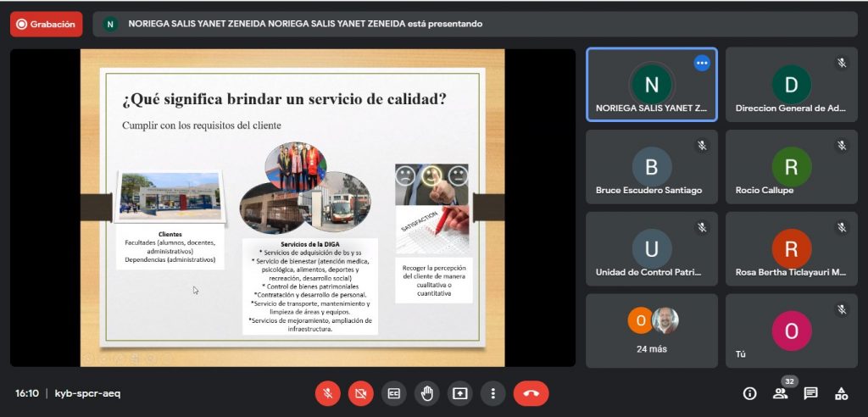Open the present screen button
This screenshot has width=868, height=417.
pos(460,394)
